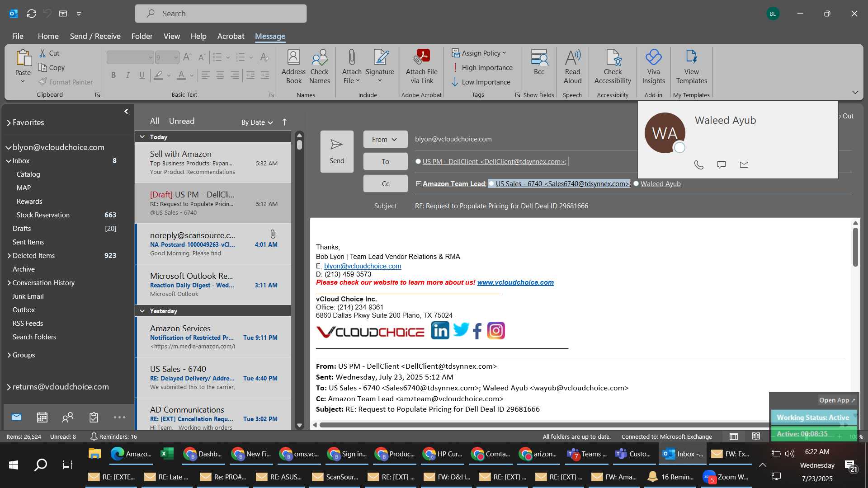
Task: Expand returns@vcloudchoice.com account
Action: pos(9,387)
